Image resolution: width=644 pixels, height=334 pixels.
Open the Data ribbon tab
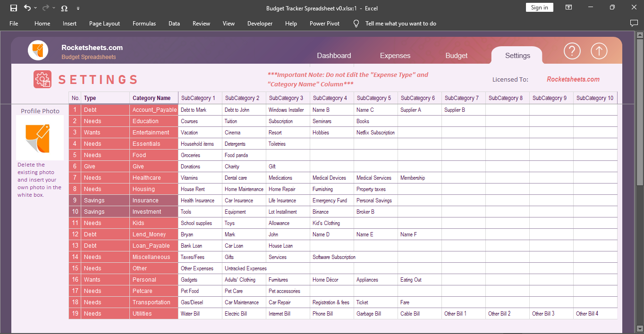(x=174, y=24)
